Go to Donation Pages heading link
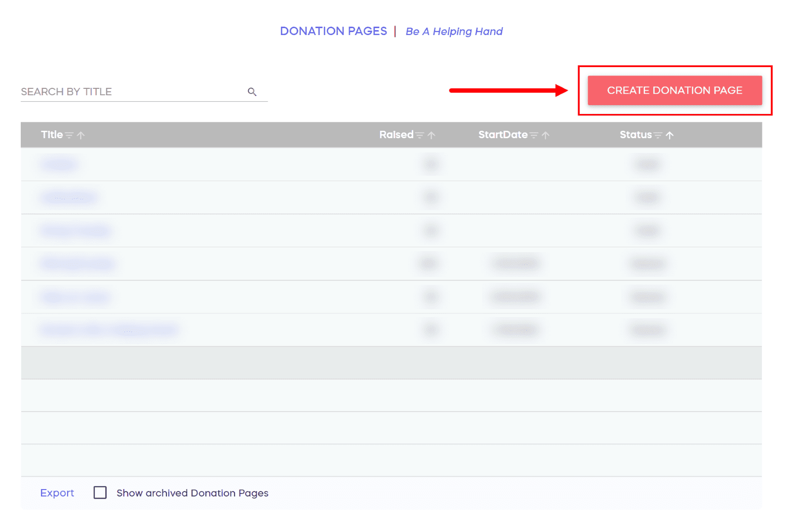The image size is (790, 532). coord(333,31)
